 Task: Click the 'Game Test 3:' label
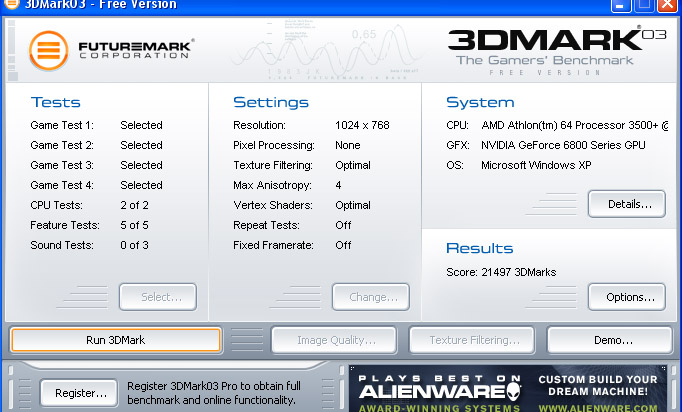[62, 165]
